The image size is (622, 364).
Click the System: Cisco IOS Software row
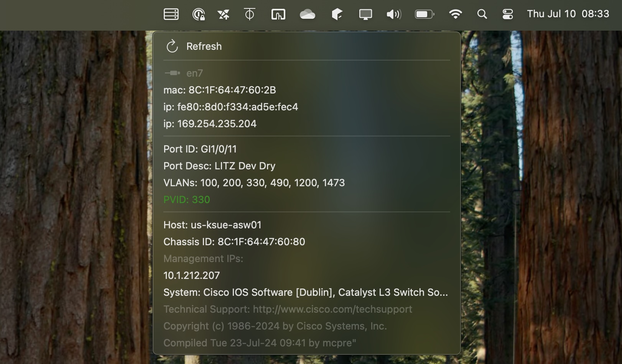click(x=307, y=292)
